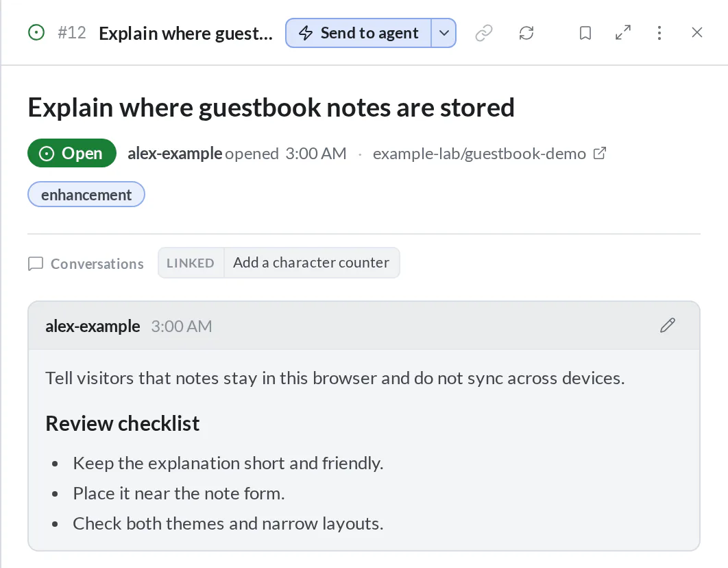The width and height of the screenshot is (728, 568).
Task: Open the linked Add a character counter conversation
Action: click(311, 263)
